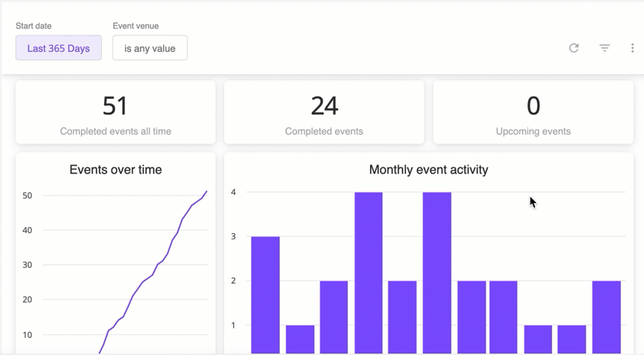Open the Last 365 Days date filter
This screenshot has width=644, height=355.
click(x=59, y=48)
